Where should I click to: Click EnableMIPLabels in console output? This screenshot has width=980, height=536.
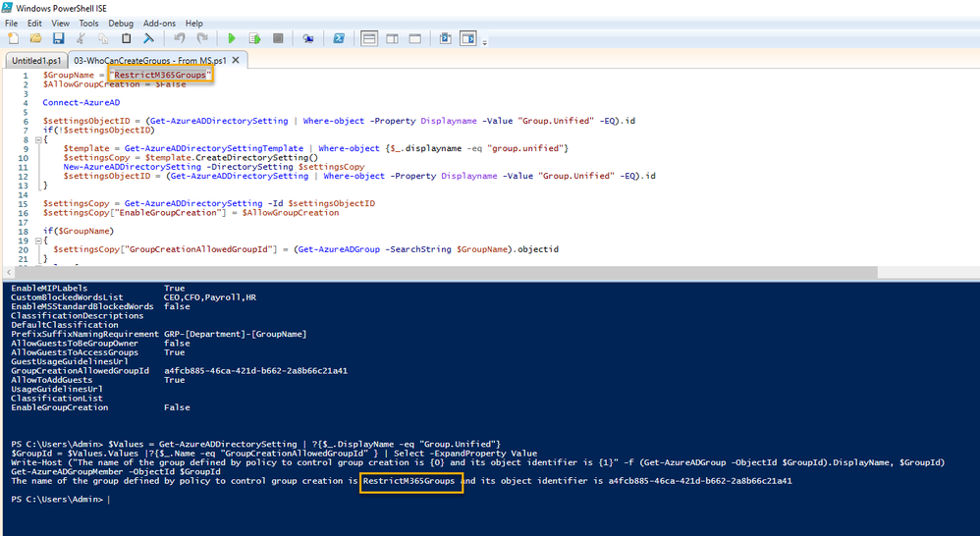pos(49,288)
